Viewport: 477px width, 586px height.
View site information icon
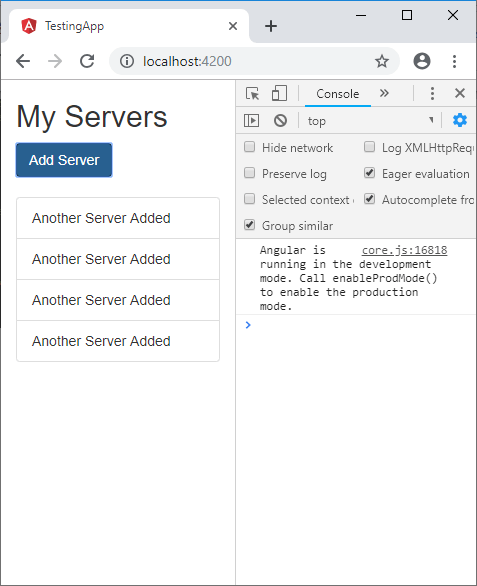tap(127, 61)
